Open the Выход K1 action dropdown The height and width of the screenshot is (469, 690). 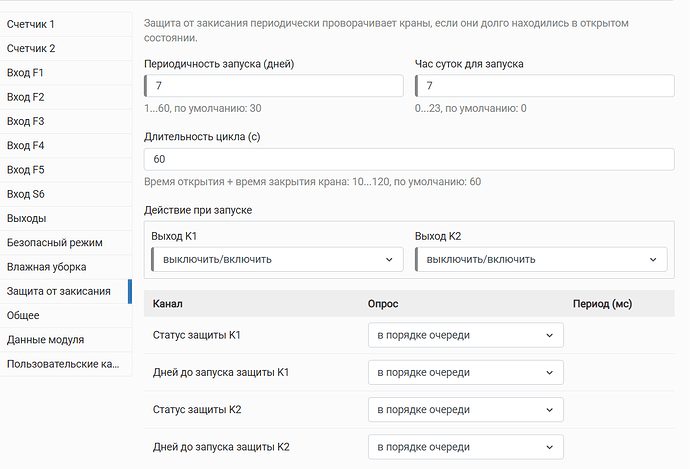(x=277, y=260)
